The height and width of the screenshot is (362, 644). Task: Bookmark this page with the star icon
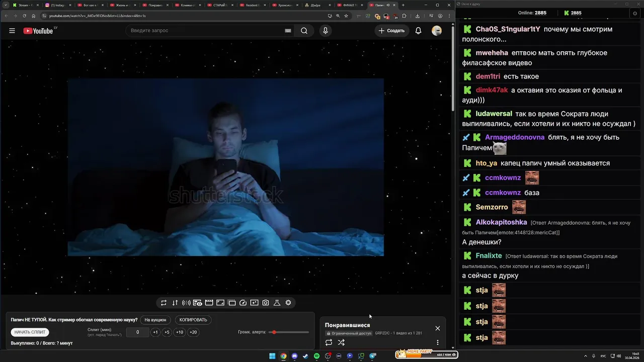coord(346,16)
